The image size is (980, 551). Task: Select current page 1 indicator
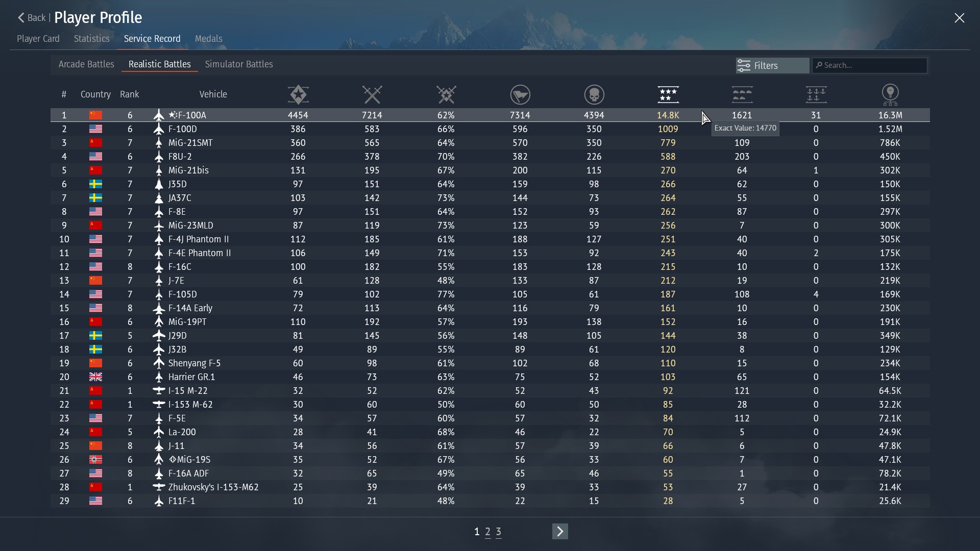(477, 532)
